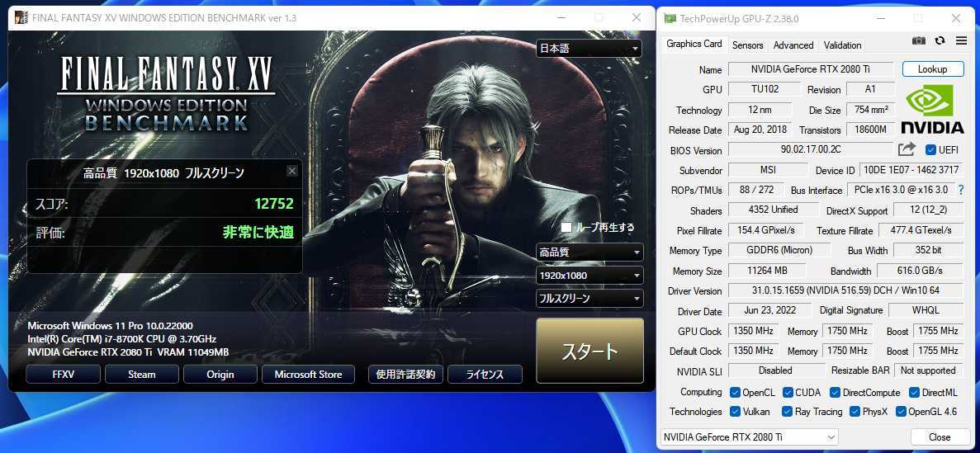Image resolution: width=980 pixels, height=453 pixels.
Task: Toggle the DirectML checkbox
Action: click(915, 393)
